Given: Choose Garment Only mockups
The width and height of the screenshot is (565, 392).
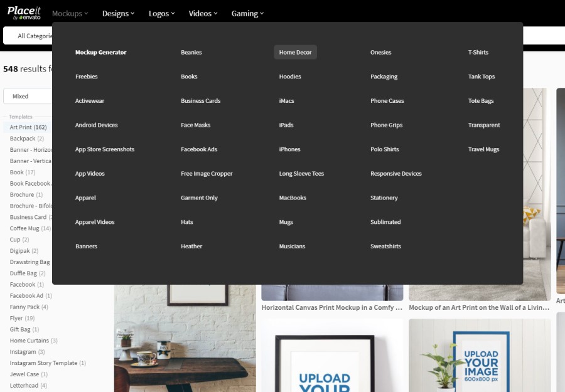Looking at the screenshot, I should point(199,198).
